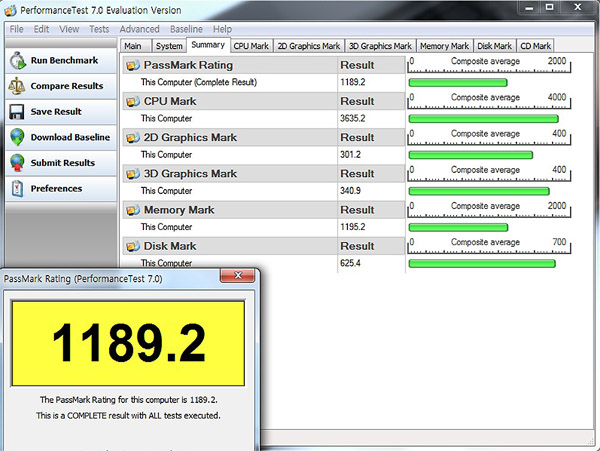Viewport: 600px width, 451px height.
Task: Click the 3D Graphics Mark section icon
Action: [x=133, y=174]
